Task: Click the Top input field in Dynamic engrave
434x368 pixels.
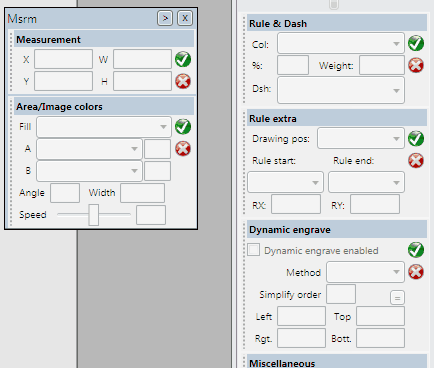Action: (x=380, y=316)
